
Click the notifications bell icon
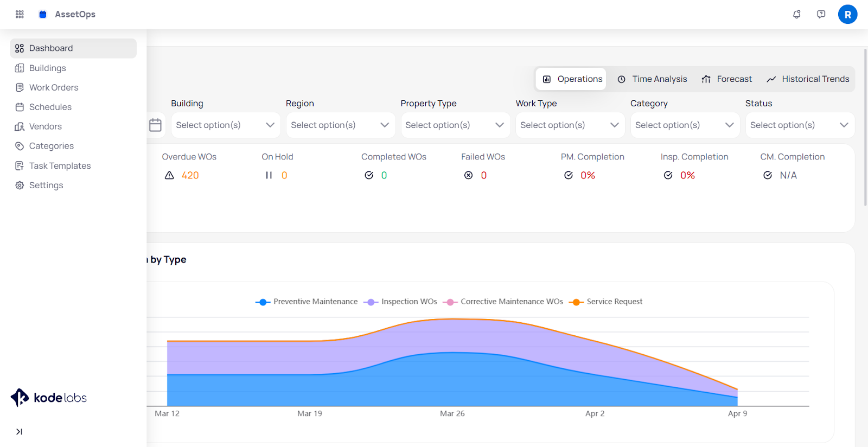point(796,14)
